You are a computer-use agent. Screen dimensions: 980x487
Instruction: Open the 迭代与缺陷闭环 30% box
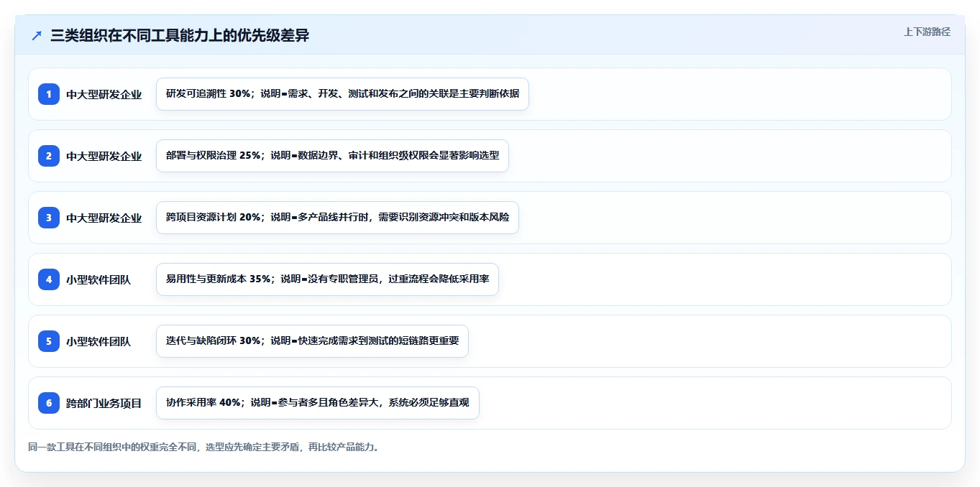pyautogui.click(x=312, y=341)
